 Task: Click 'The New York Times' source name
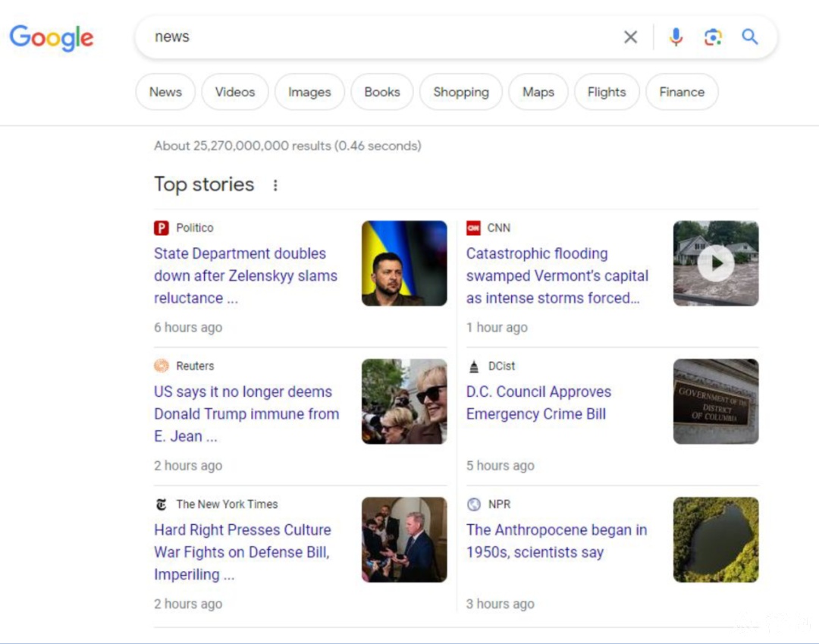(227, 504)
